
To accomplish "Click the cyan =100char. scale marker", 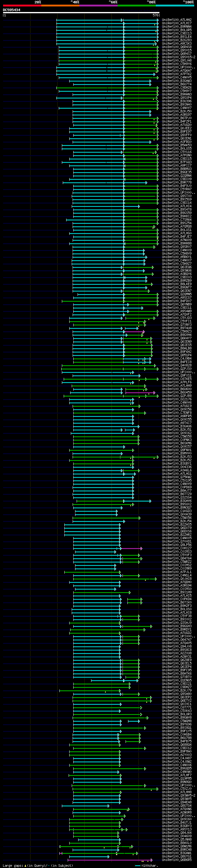I will click(138, 866).
